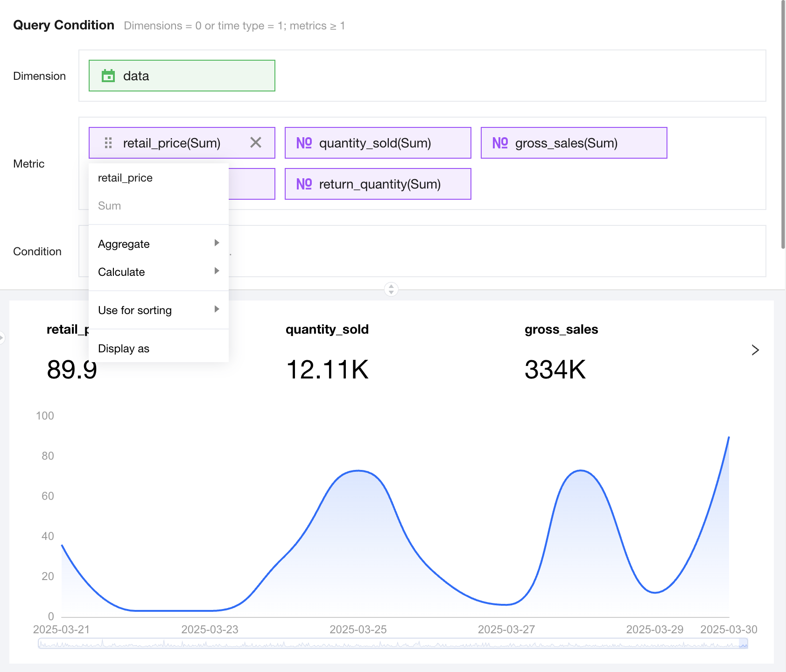Remove the retail_price(Sum) metric with X
Viewport: 786px width, 672px height.
[x=256, y=142]
